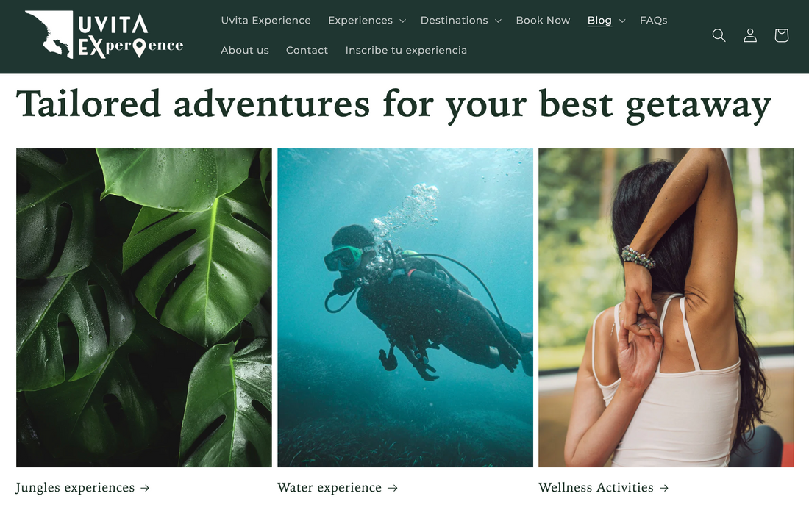Screen dimensions: 809x532
Task: Open the About us page
Action: (x=245, y=50)
